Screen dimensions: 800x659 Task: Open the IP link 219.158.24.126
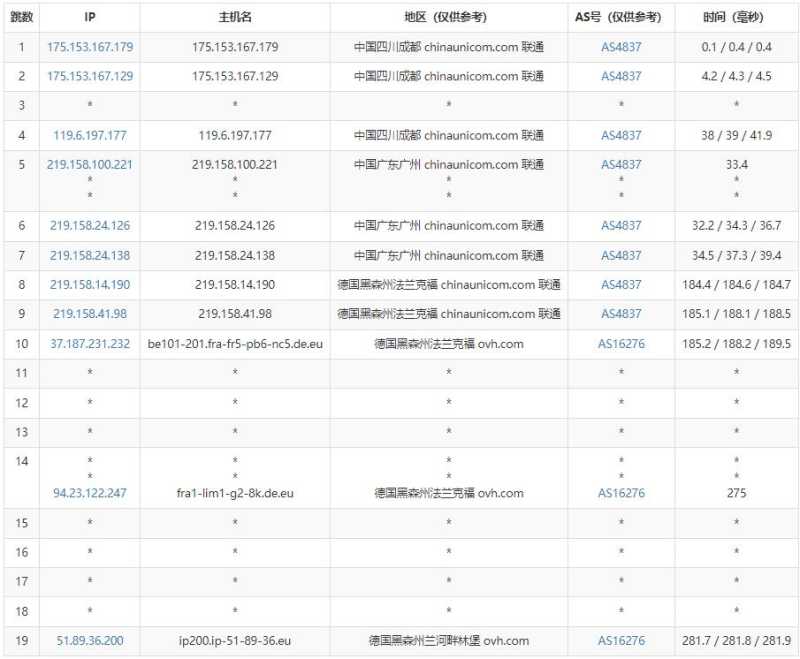coord(90,225)
